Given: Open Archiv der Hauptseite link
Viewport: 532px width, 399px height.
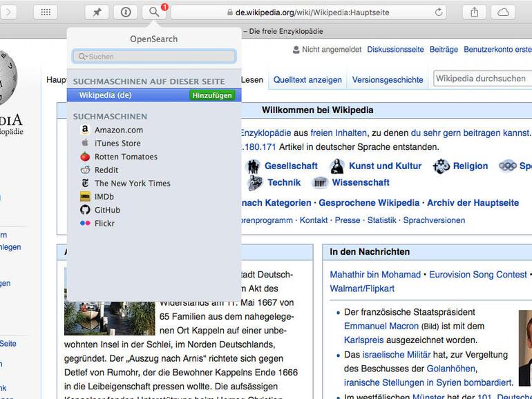Looking at the screenshot, I should point(473,203).
